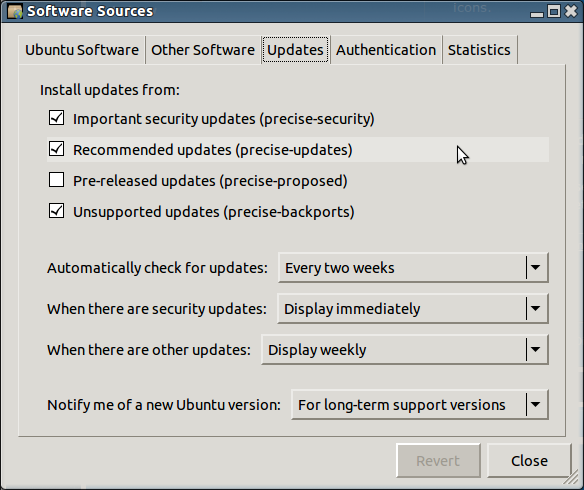Select the Updates tab

tap(295, 50)
